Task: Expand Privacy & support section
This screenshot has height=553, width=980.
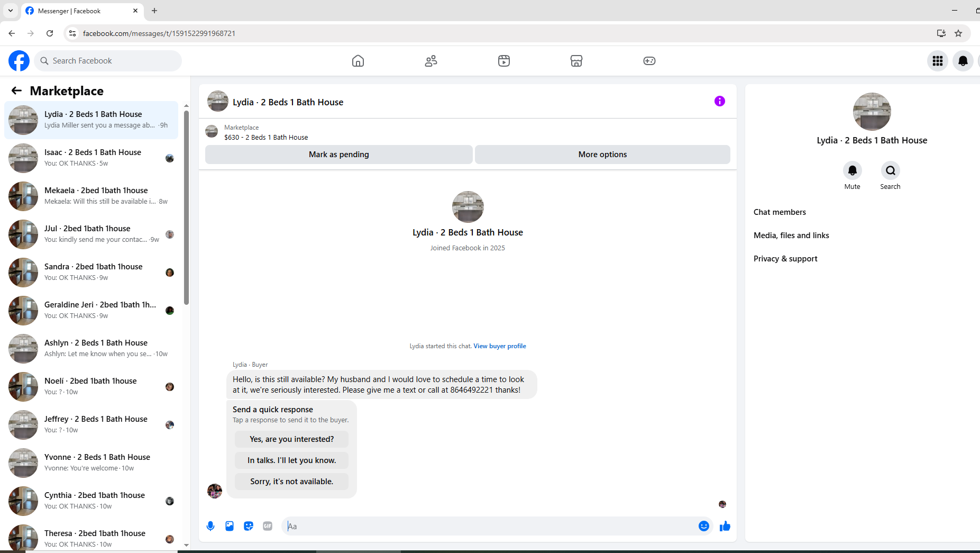Action: [x=785, y=259]
